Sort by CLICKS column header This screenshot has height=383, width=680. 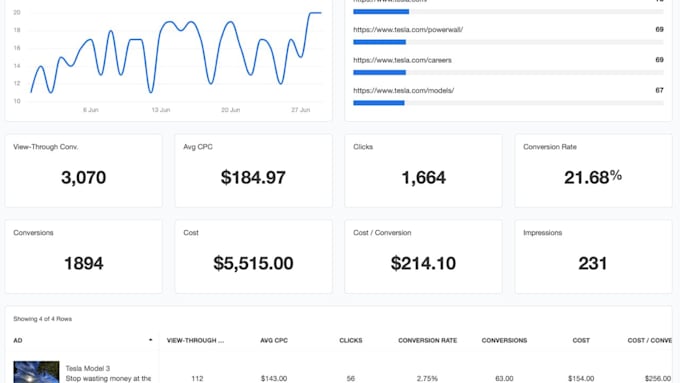pyautogui.click(x=350, y=340)
